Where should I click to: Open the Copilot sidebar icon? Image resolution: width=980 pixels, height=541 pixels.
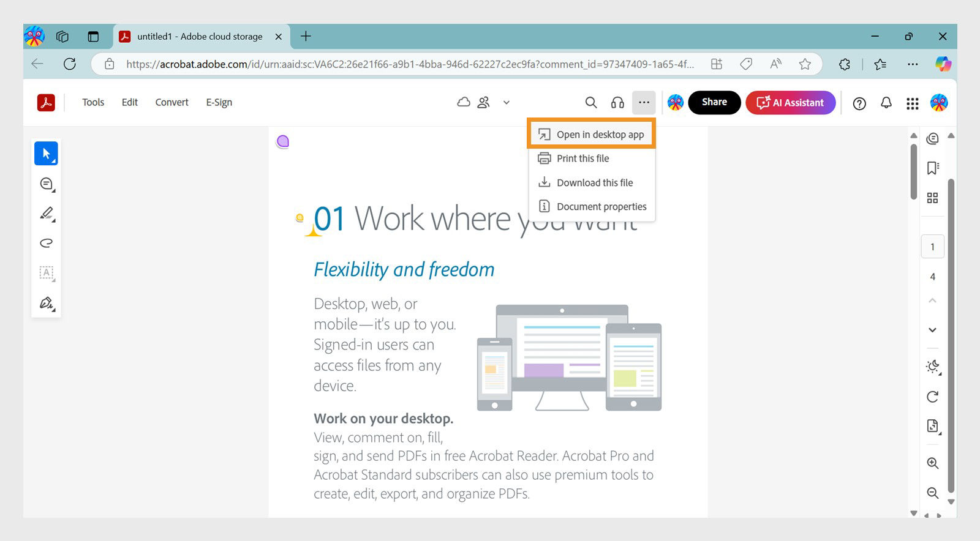click(x=943, y=64)
